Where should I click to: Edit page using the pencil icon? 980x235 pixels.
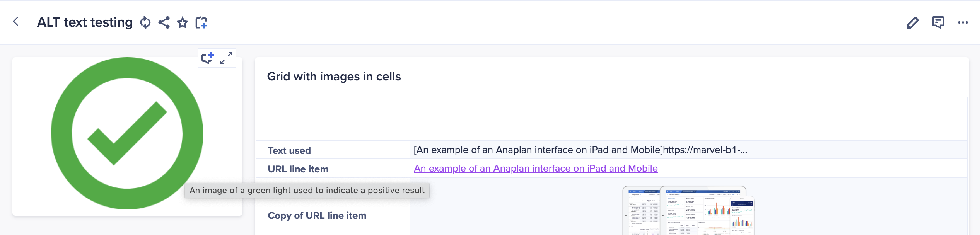(913, 22)
